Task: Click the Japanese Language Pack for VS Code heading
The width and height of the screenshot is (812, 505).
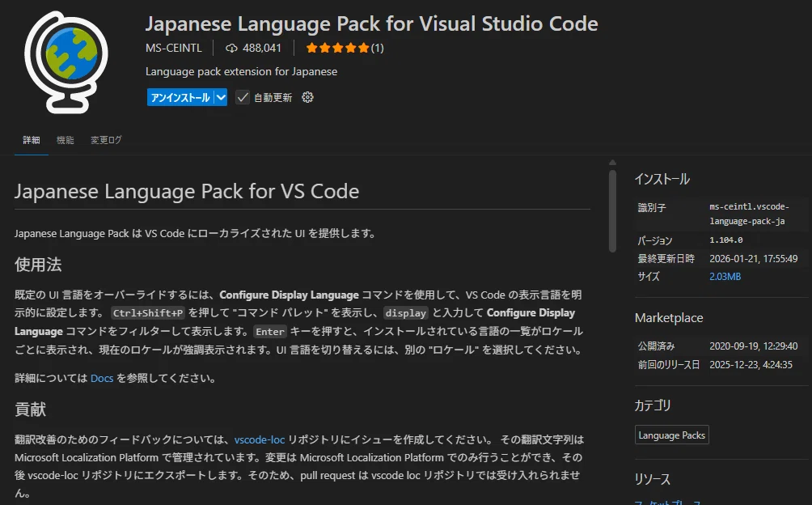Action: tap(187, 192)
